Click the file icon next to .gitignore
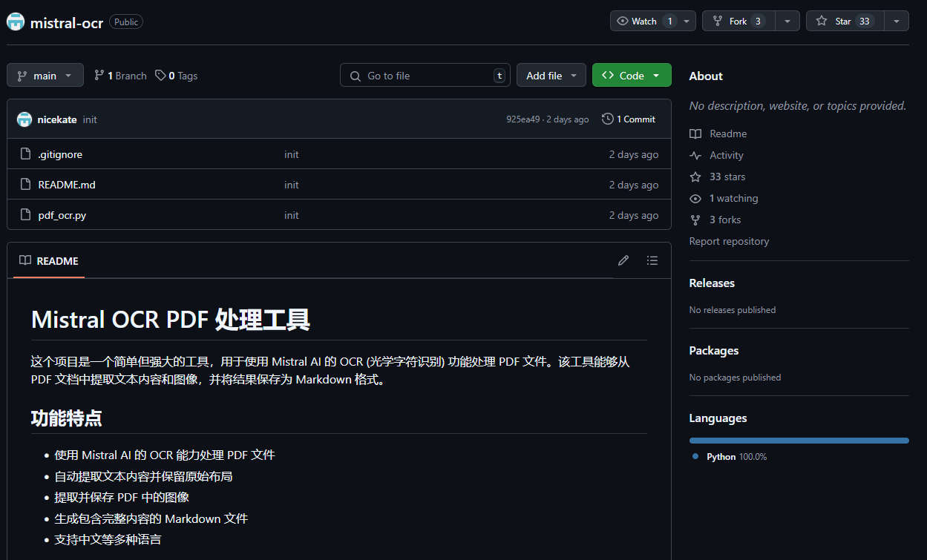Viewport: 927px width, 560px height. (x=24, y=154)
